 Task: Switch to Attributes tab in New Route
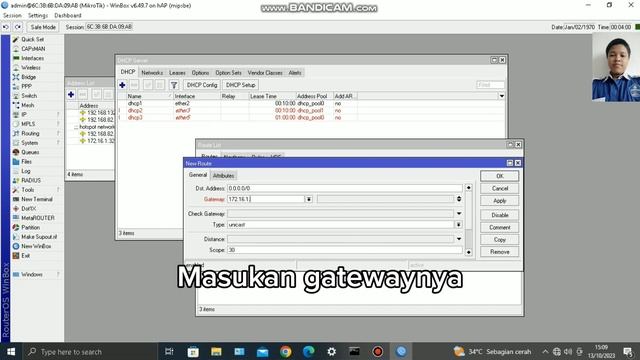tap(223, 176)
